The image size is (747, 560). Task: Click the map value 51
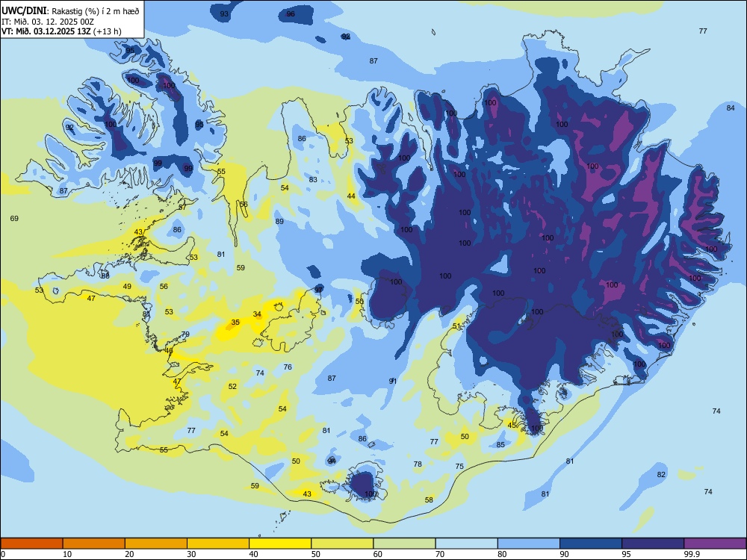(457, 326)
